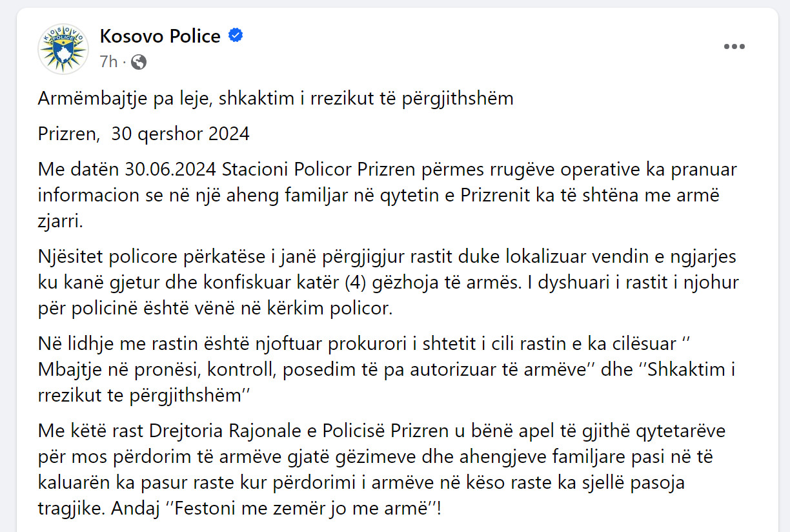Click the word 'zjarri.' ending the paragraph
Image resolution: width=790 pixels, height=532 pixels.
click(x=61, y=221)
